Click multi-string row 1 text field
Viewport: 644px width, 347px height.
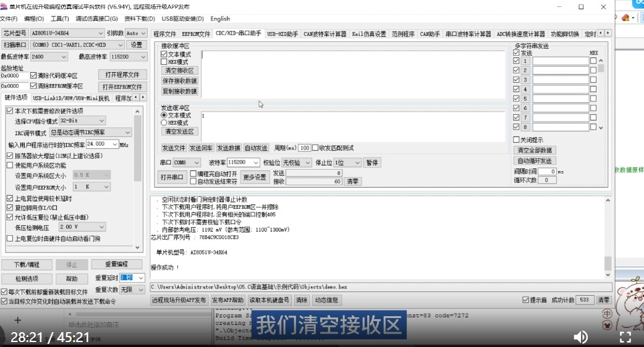point(561,61)
